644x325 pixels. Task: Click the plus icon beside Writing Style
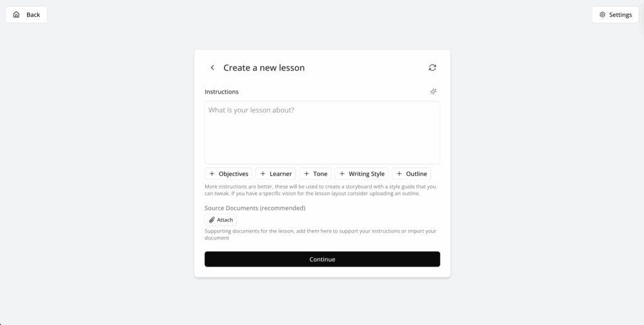(342, 174)
